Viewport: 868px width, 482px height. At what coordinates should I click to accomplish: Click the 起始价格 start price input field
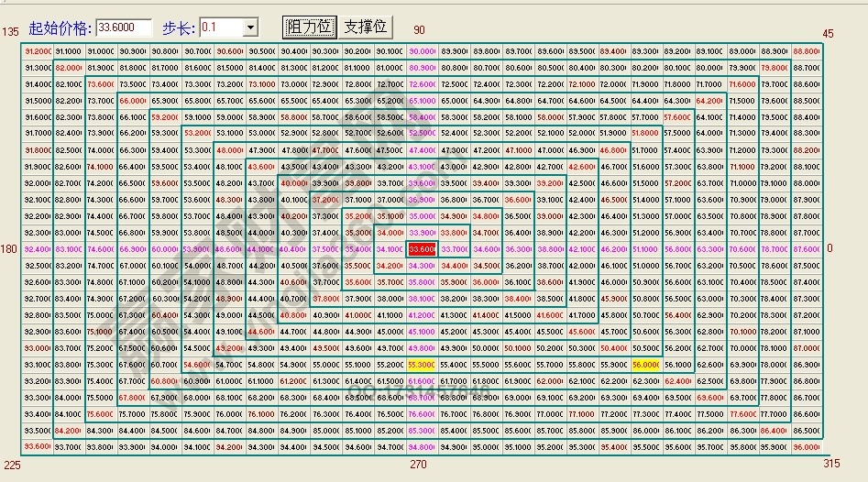123,27
